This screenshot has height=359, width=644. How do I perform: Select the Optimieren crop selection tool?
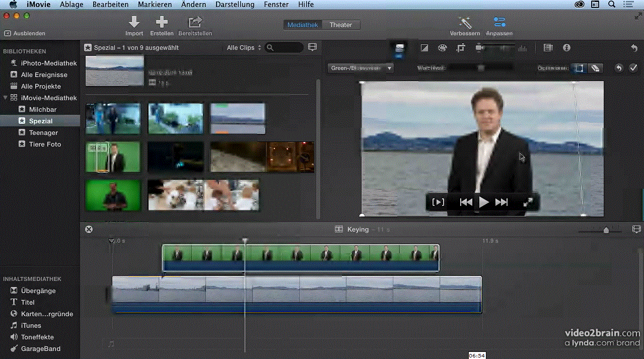580,68
